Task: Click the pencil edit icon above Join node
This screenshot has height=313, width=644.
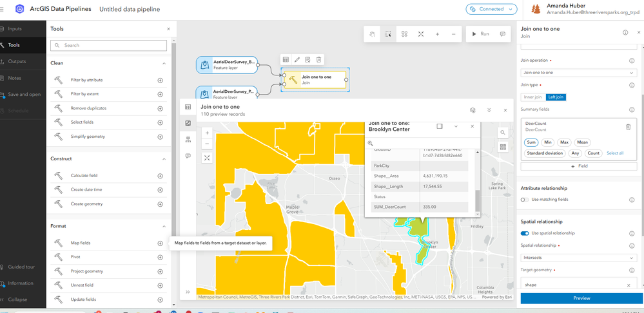Action: (297, 59)
